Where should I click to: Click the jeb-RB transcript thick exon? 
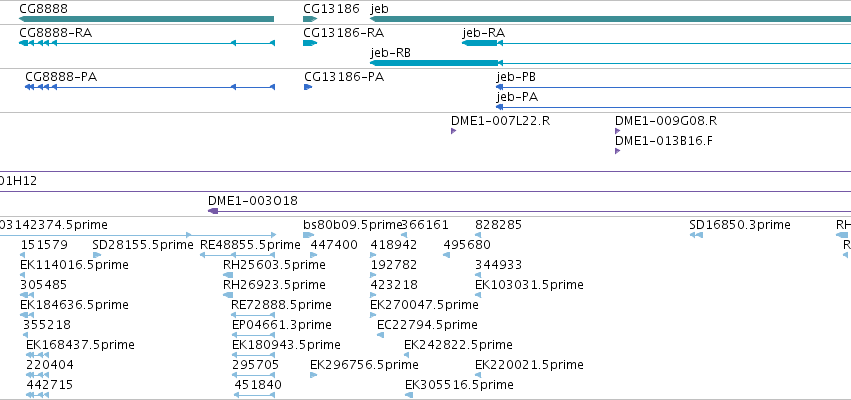[434, 63]
